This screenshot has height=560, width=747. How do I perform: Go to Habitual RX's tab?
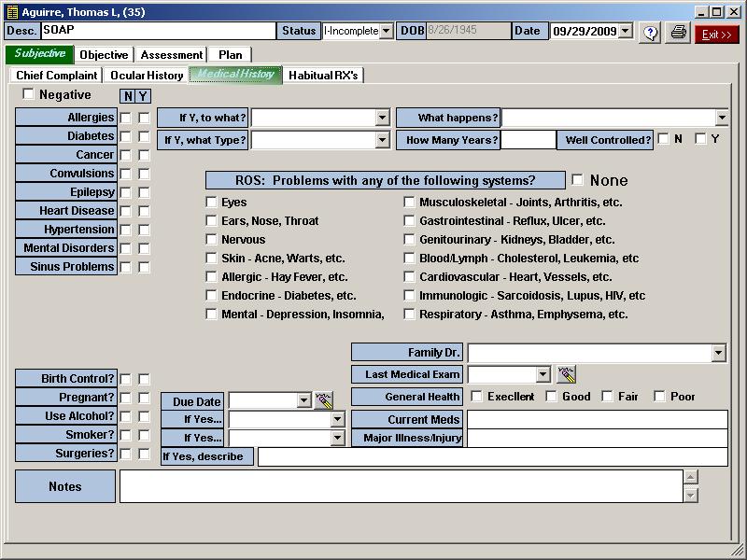tap(323, 75)
